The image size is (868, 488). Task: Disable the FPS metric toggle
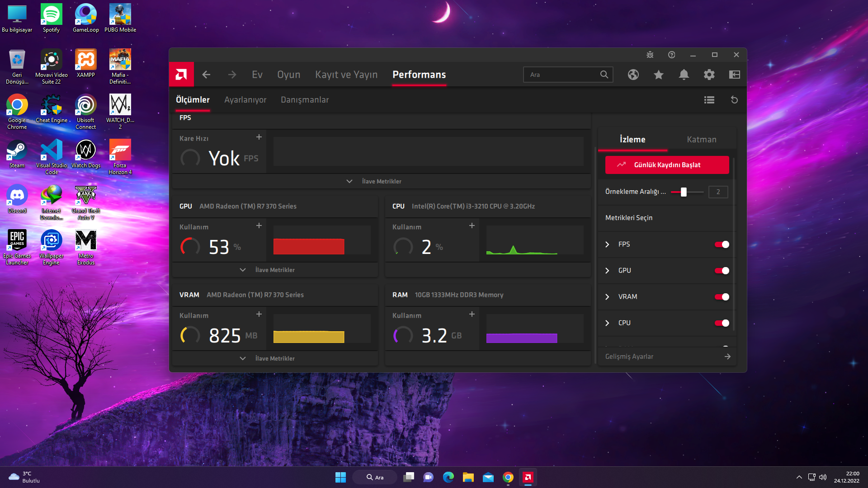coord(722,244)
